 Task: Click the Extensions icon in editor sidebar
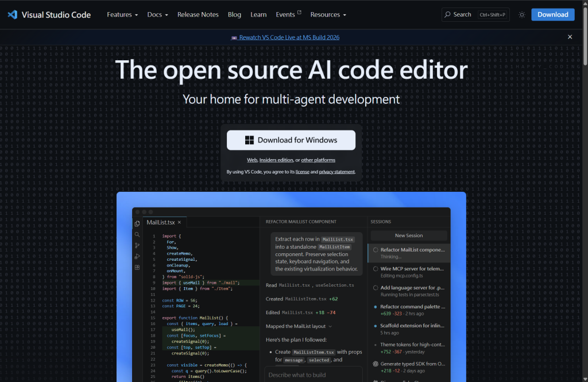137,268
